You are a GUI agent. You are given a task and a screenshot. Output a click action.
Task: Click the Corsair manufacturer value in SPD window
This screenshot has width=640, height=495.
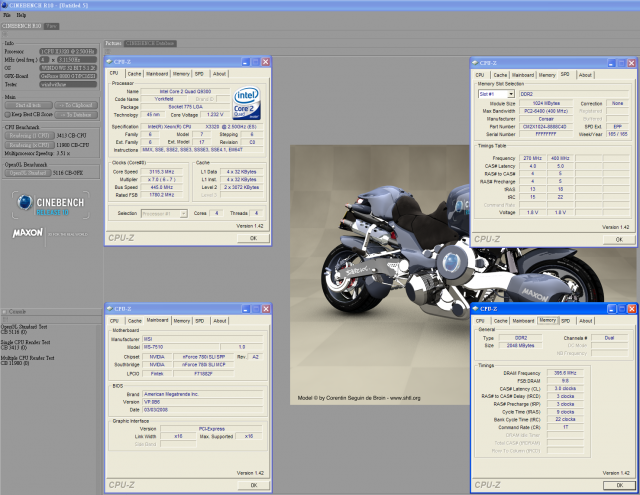coord(546,119)
